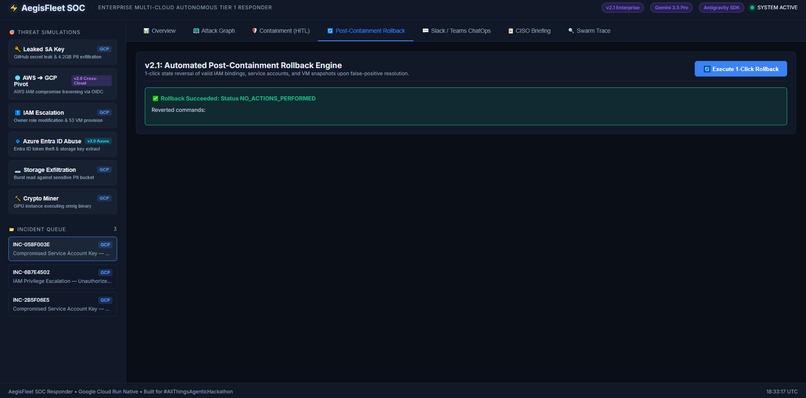Click the GCP tag on Storage Exfiltration
This screenshot has width=806, height=398.
point(104,170)
